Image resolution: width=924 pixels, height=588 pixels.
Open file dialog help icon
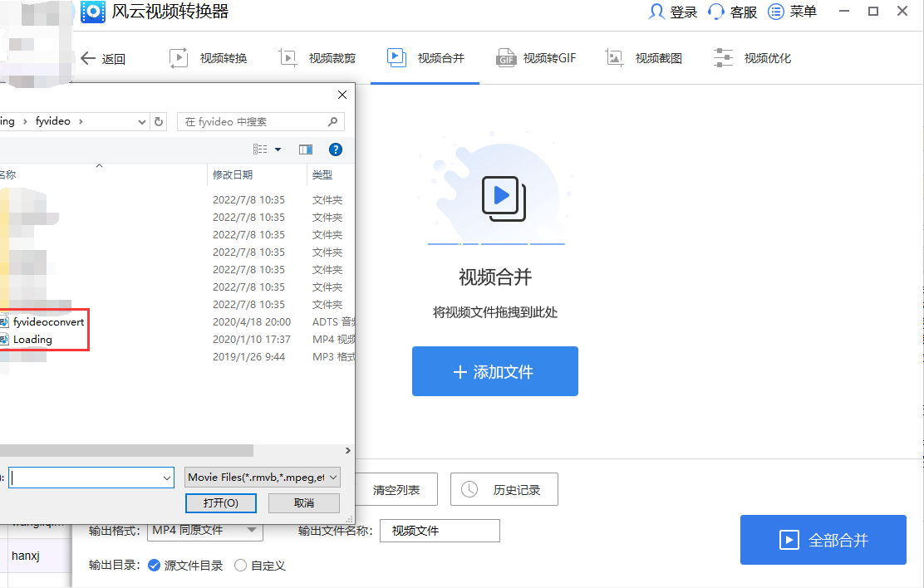(336, 149)
